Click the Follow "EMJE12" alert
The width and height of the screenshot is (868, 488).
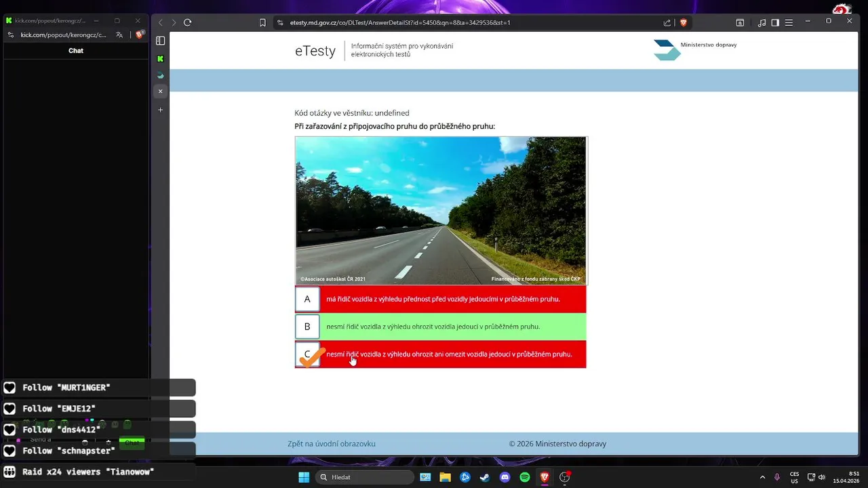point(98,409)
